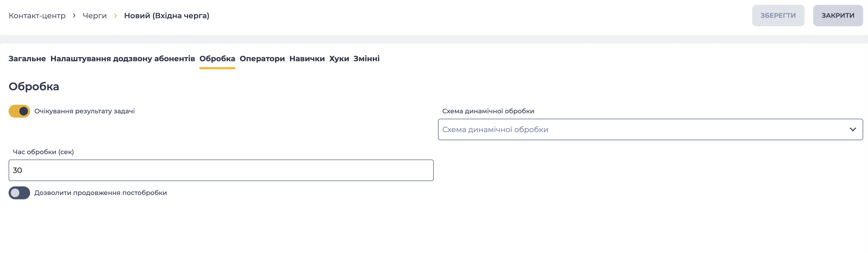The height and width of the screenshot is (253, 868).
Task: Open the Навички tab
Action: [307, 59]
